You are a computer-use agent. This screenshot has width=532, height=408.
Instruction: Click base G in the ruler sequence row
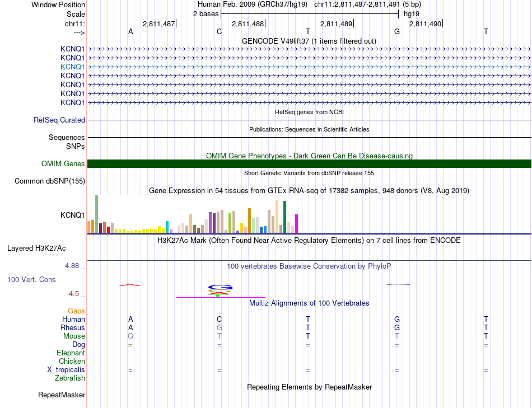[397, 32]
